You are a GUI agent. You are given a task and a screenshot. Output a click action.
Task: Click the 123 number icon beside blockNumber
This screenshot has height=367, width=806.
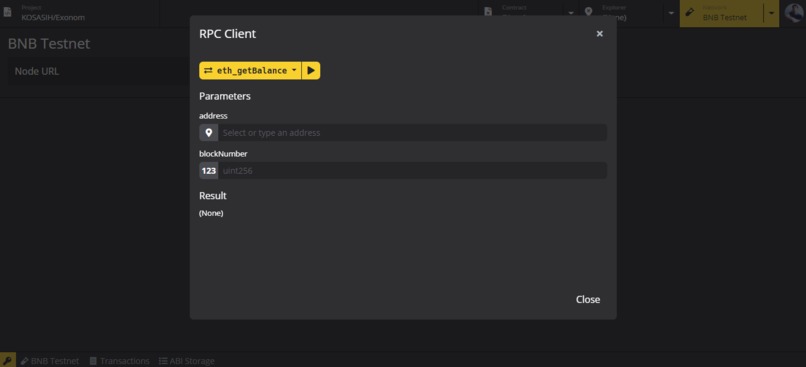tap(209, 171)
